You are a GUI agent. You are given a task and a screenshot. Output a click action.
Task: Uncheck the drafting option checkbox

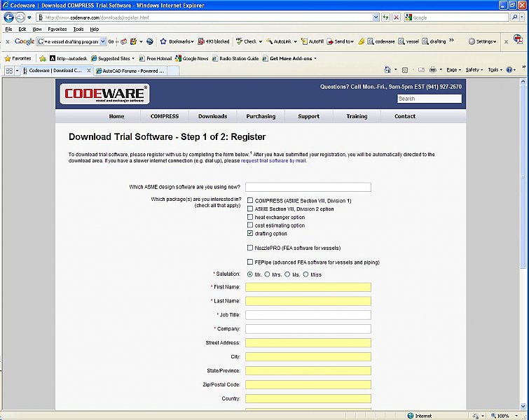250,233
